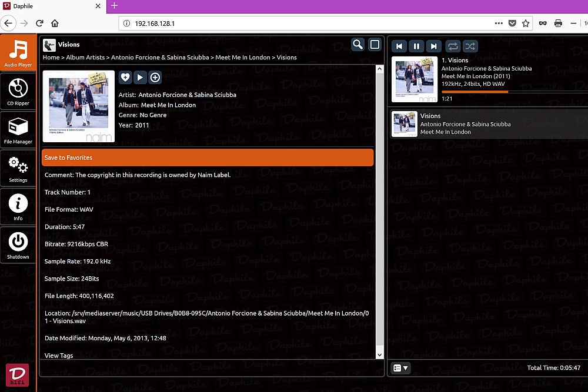
Task: Open the reader glasses toolbar icon
Action: coord(543,24)
